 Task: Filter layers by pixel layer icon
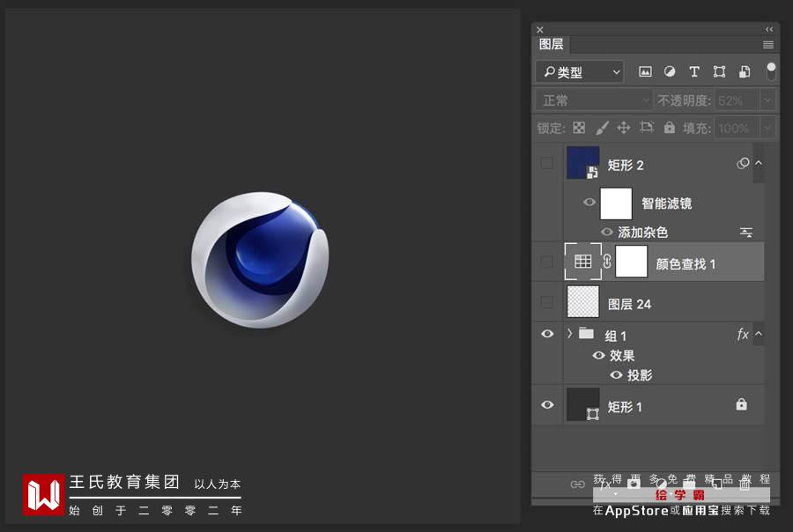645,72
